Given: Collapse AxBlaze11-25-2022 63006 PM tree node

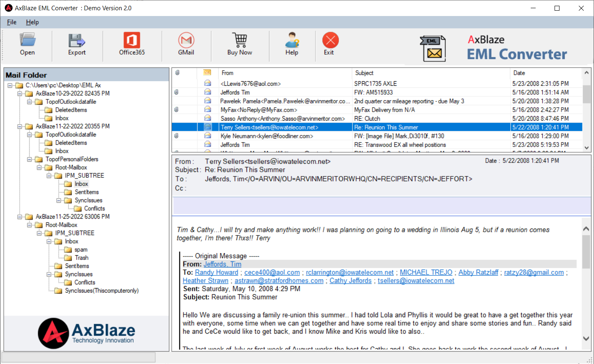Looking at the screenshot, I should tap(19, 217).
